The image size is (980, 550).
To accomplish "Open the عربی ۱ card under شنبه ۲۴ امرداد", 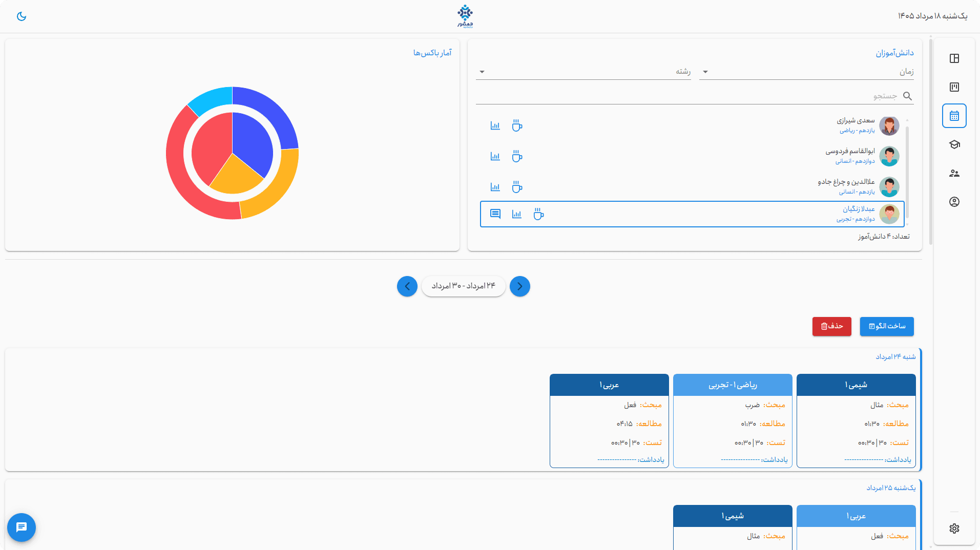I will coord(609,420).
